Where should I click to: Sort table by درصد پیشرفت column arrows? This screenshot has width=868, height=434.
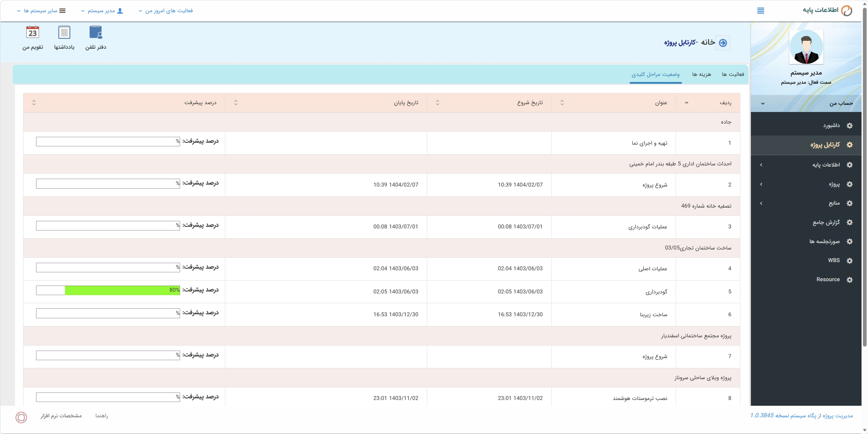[x=34, y=102]
